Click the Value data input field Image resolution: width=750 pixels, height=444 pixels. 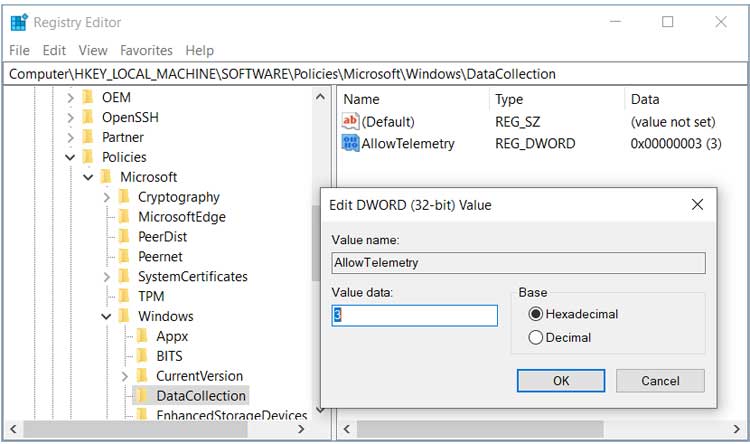tap(414, 315)
